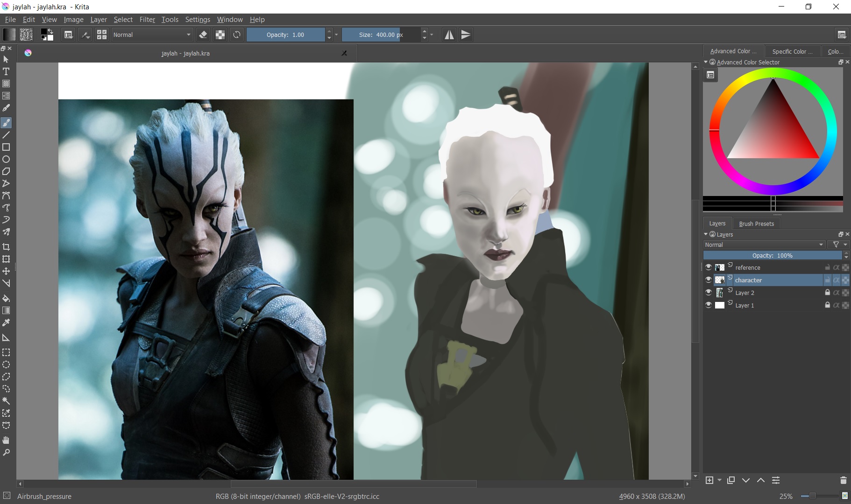Select the Crop tool
Viewport: 851px width, 504px height.
point(6,247)
